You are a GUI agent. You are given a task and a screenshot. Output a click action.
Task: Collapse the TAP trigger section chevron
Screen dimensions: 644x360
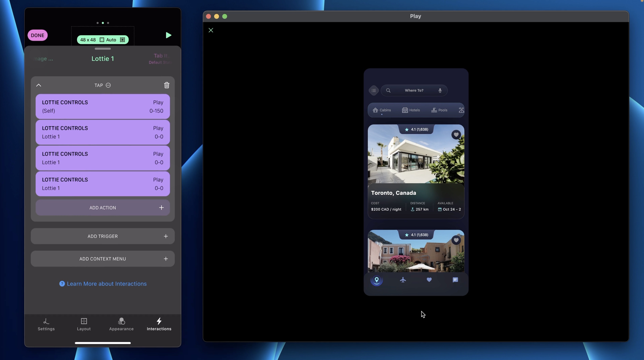[x=39, y=85]
